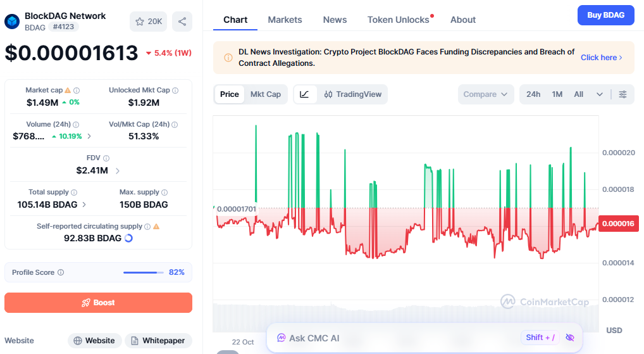The image size is (644, 354).
Task: Open Volume (24h) info icon
Action: coord(76,125)
